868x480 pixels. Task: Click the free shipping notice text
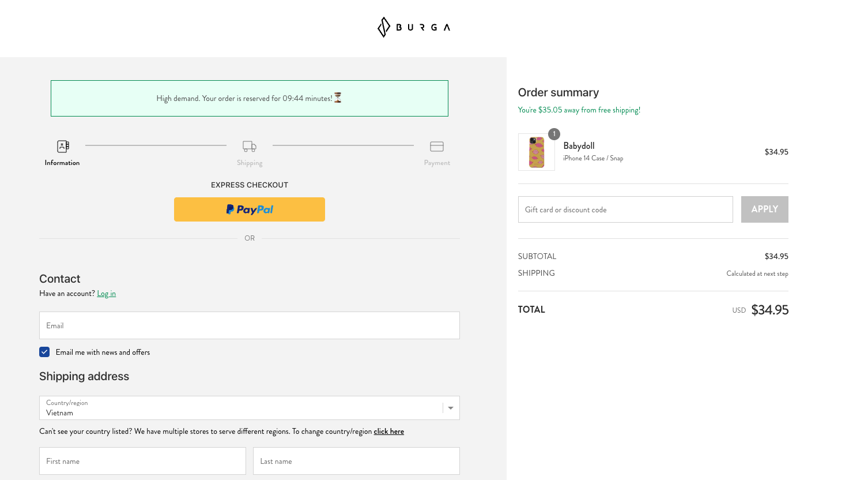click(579, 110)
